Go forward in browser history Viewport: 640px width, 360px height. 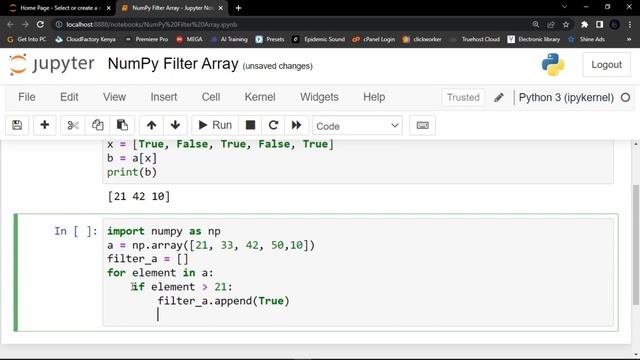point(25,24)
